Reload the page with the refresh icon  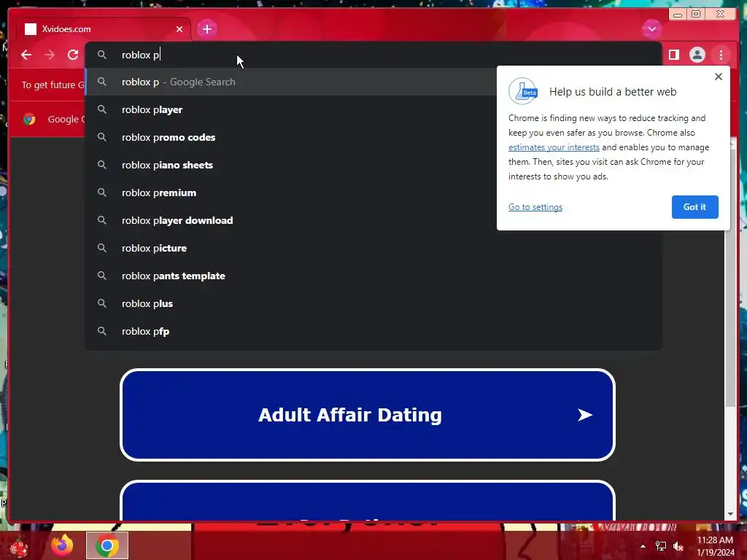pos(73,55)
